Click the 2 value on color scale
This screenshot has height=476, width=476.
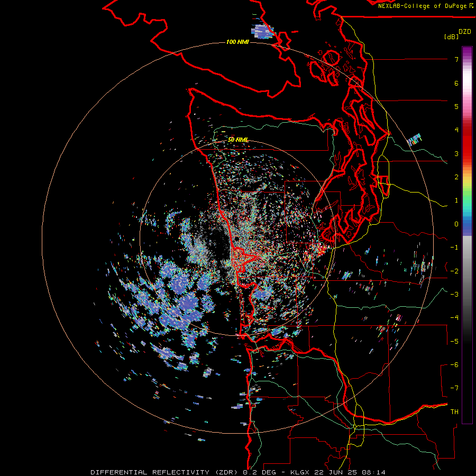coord(456,177)
